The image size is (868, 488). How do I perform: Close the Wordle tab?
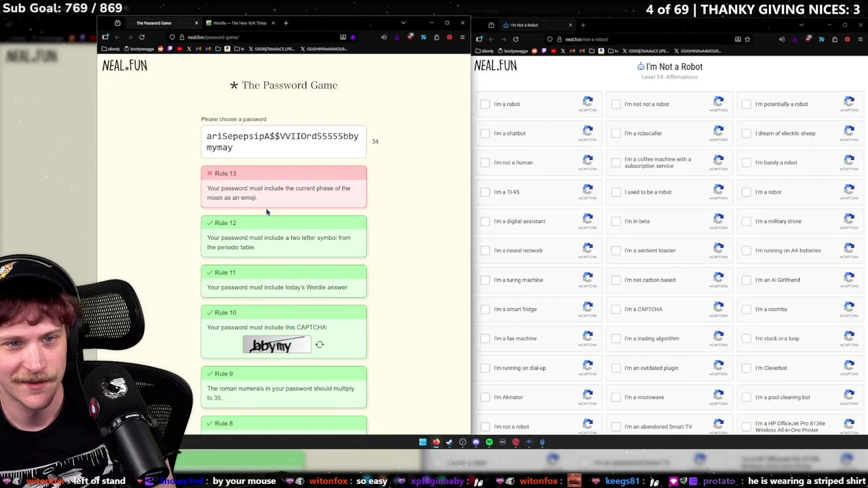tap(273, 23)
